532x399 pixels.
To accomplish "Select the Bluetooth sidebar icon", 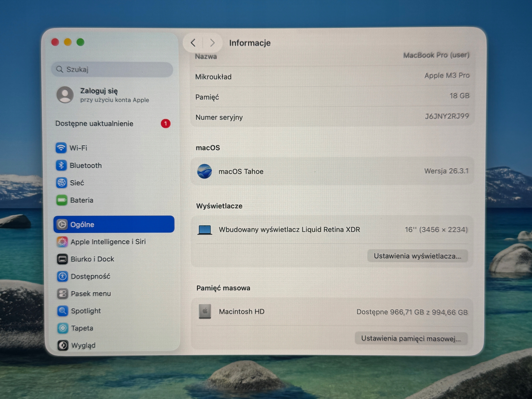I will pos(61,165).
